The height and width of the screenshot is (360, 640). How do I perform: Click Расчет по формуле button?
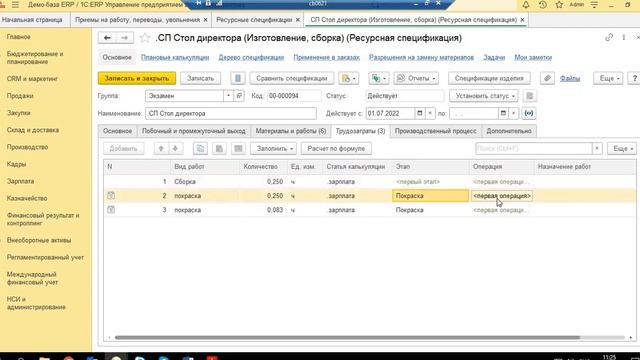coord(336,149)
